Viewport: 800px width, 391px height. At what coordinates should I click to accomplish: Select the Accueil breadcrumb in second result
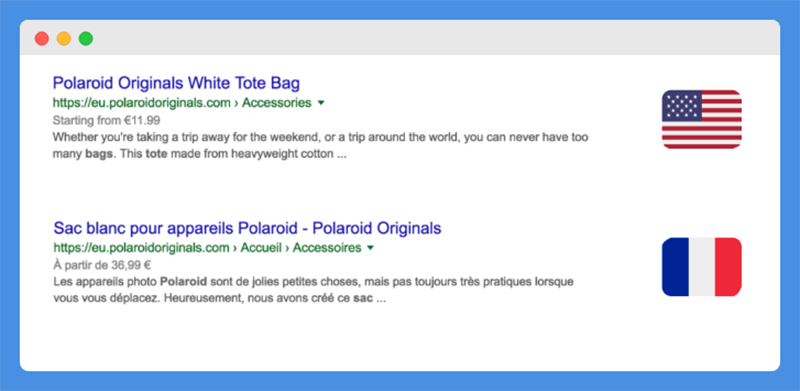click(262, 248)
